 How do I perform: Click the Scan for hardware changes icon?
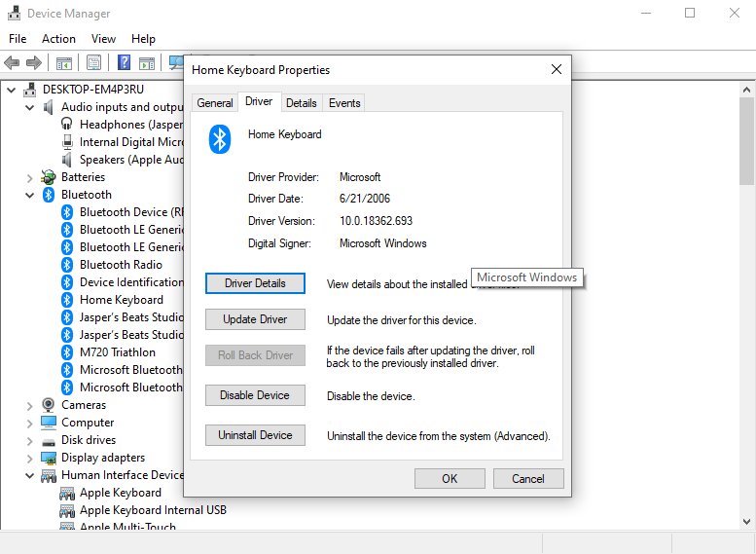point(175,62)
